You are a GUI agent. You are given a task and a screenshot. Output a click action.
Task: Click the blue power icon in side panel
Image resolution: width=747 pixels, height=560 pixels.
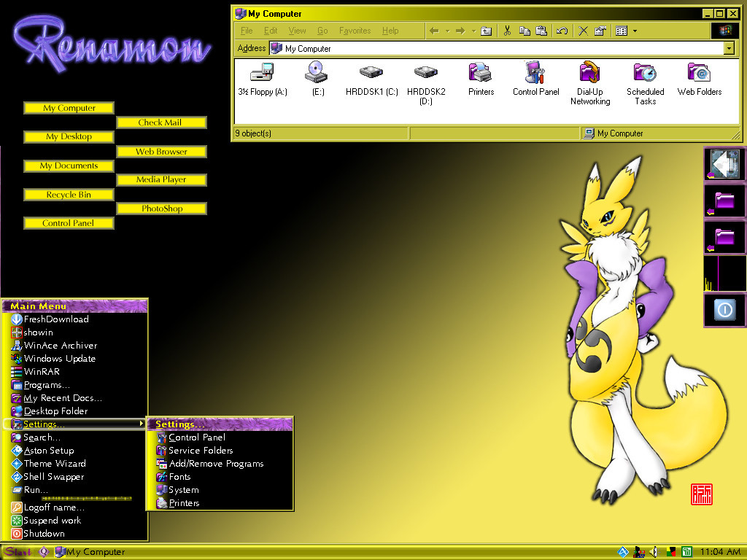point(724,310)
